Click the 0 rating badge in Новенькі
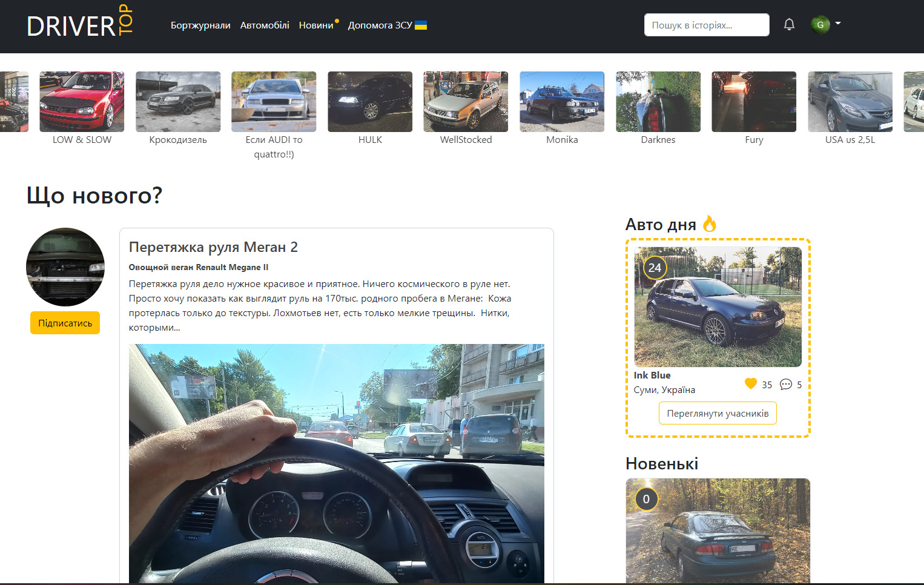 (x=646, y=499)
